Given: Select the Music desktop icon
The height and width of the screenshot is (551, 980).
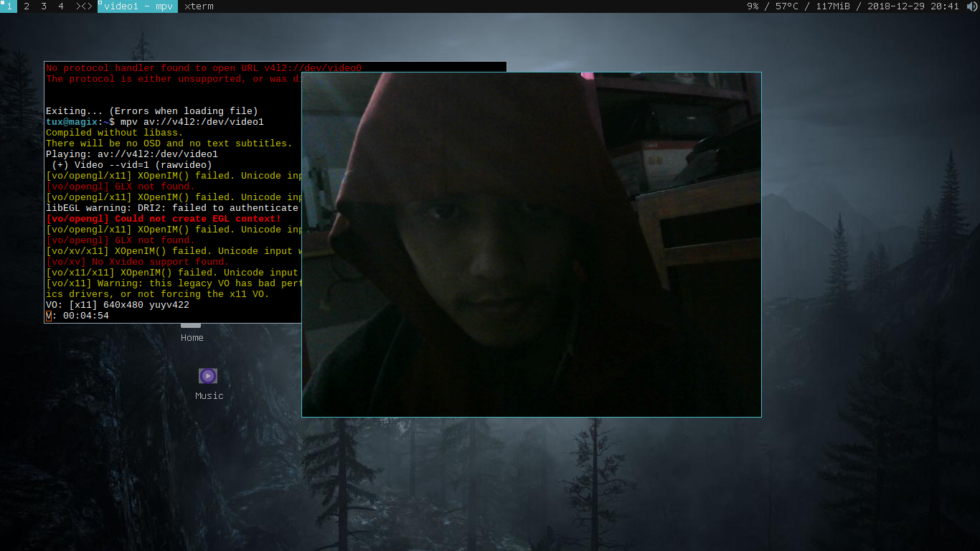Looking at the screenshot, I should coord(208,376).
